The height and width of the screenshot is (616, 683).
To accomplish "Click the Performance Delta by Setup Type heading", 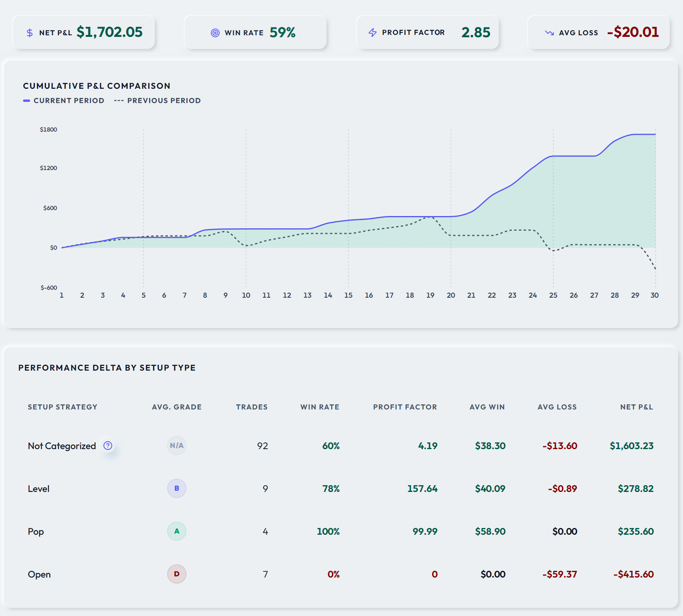I will click(x=107, y=368).
